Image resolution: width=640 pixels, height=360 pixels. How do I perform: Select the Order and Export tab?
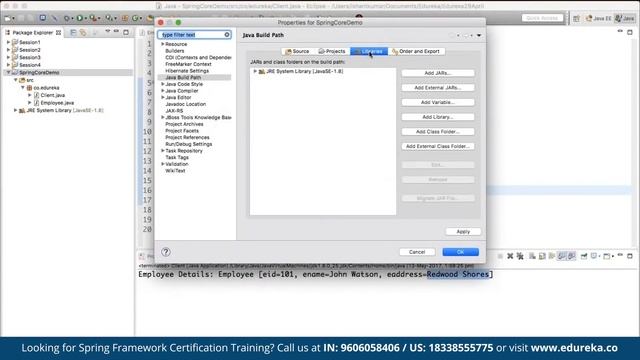click(416, 51)
